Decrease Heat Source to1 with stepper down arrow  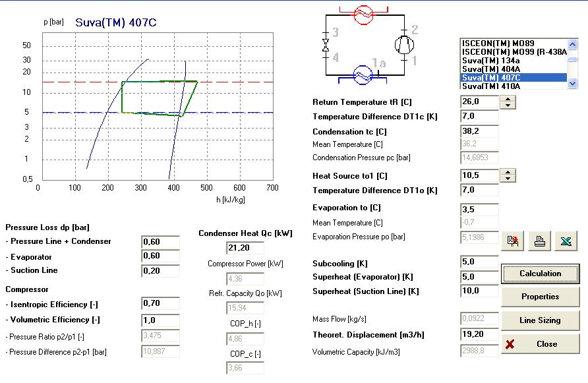(508, 179)
